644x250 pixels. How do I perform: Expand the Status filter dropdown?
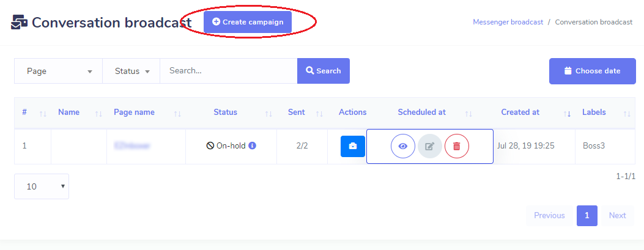tap(131, 71)
